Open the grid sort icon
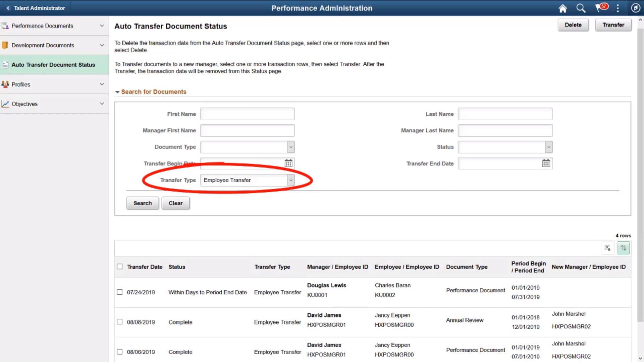The height and width of the screenshot is (362, 644). 624,248
